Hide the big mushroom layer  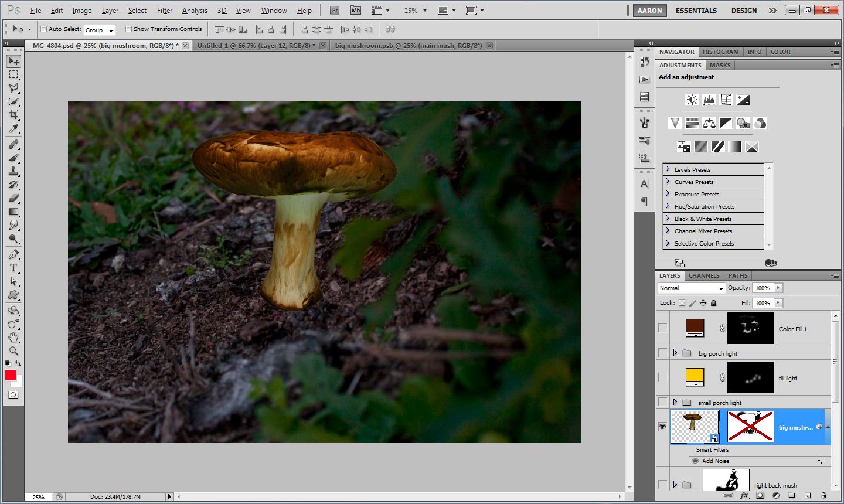[x=662, y=427]
